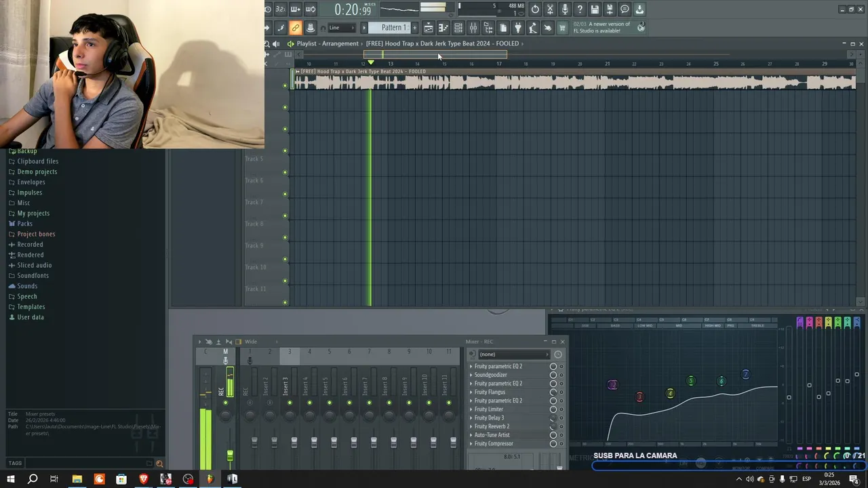Open the Line snap dropdown
This screenshot has height=488, width=868.
pyautogui.click(x=342, y=28)
